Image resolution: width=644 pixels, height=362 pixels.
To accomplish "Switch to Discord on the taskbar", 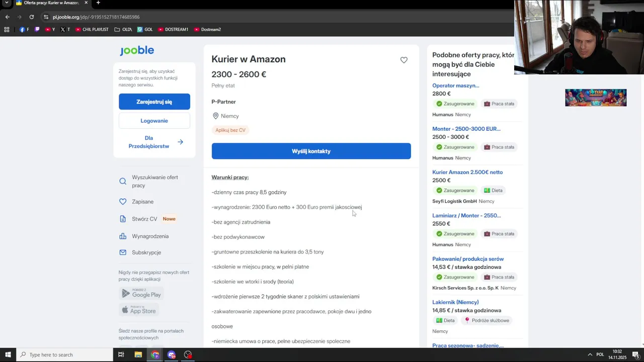I will point(172,354).
